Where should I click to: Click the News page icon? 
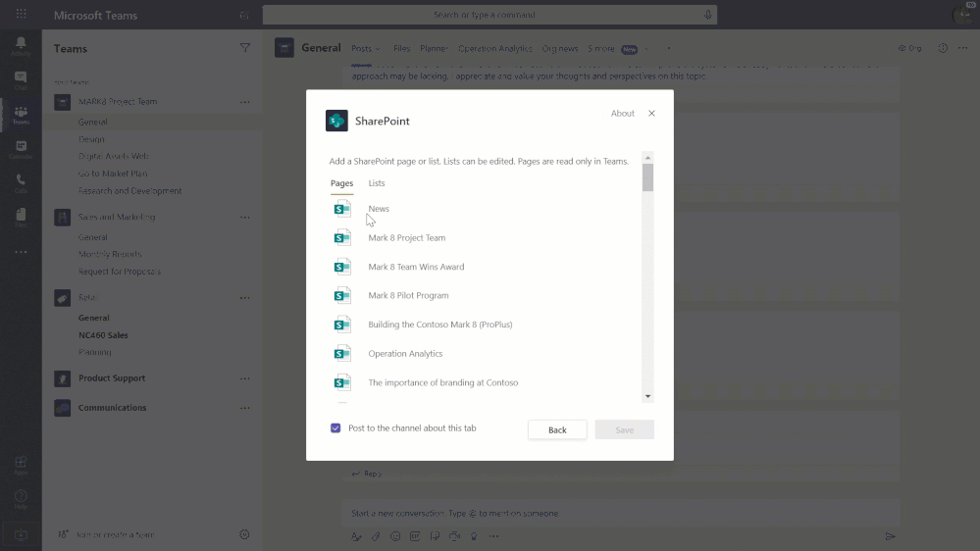click(342, 209)
